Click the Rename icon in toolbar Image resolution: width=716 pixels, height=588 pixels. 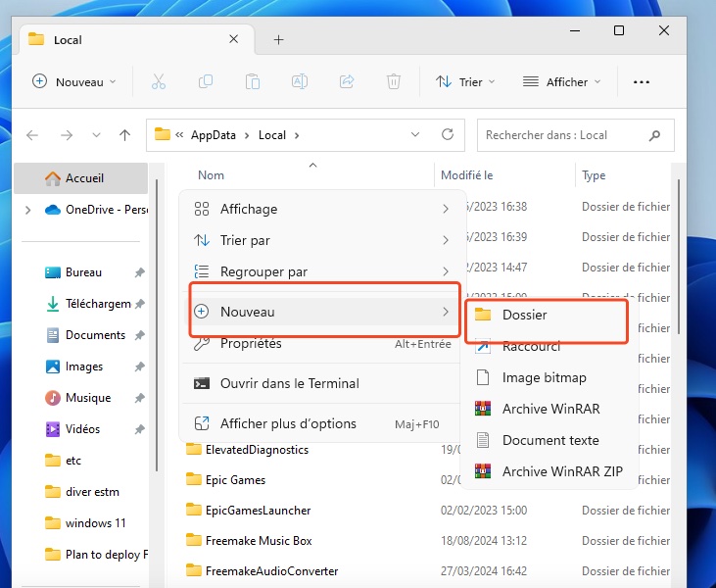coord(300,81)
